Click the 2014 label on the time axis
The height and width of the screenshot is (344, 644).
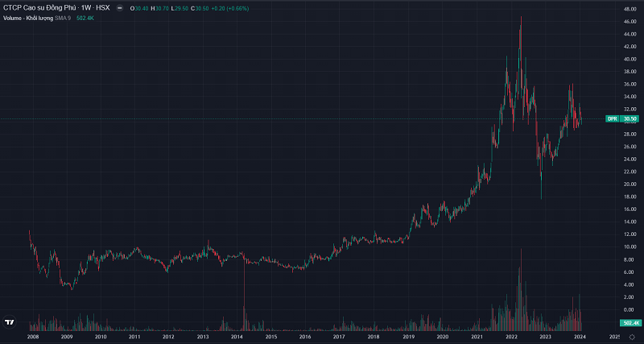[x=237, y=337]
